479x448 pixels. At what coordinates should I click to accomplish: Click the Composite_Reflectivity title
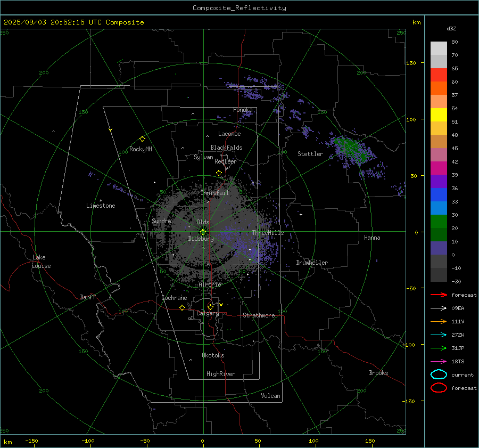tap(240, 8)
